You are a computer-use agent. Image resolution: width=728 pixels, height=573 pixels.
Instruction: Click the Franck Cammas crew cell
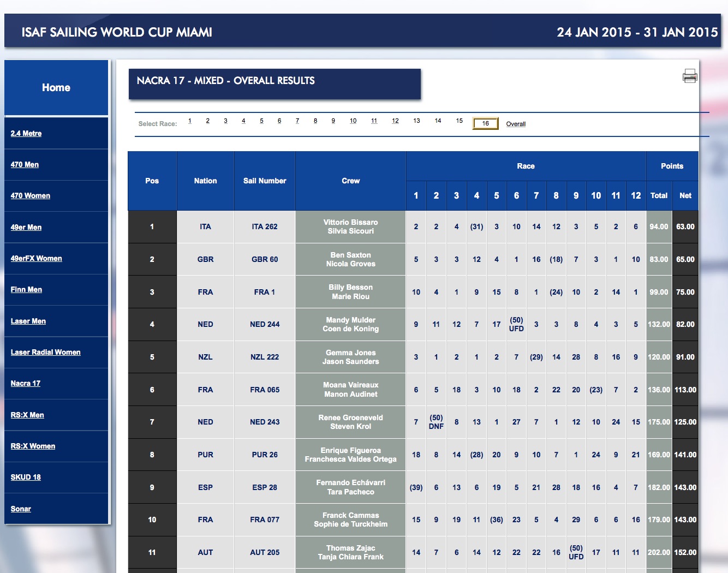[x=351, y=520]
